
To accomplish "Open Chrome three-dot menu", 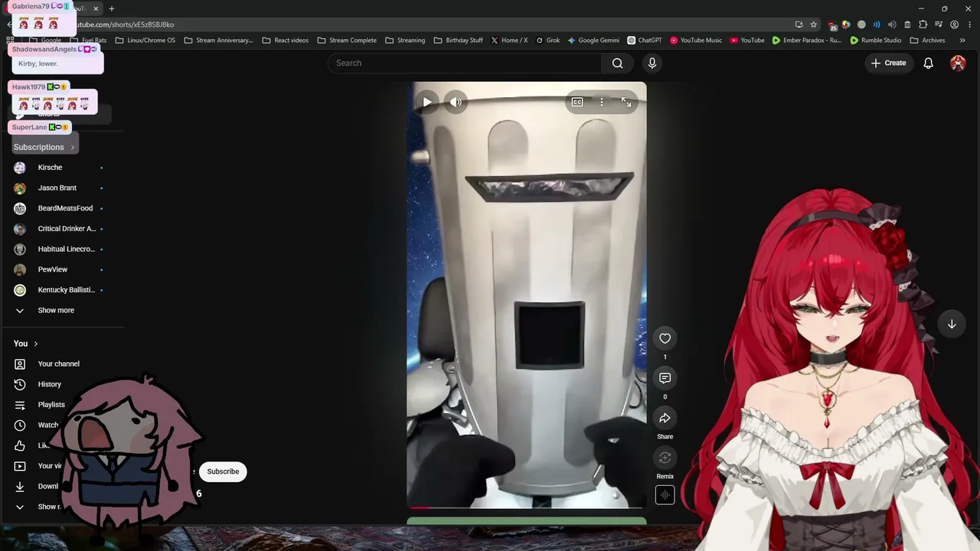I will 969,24.
